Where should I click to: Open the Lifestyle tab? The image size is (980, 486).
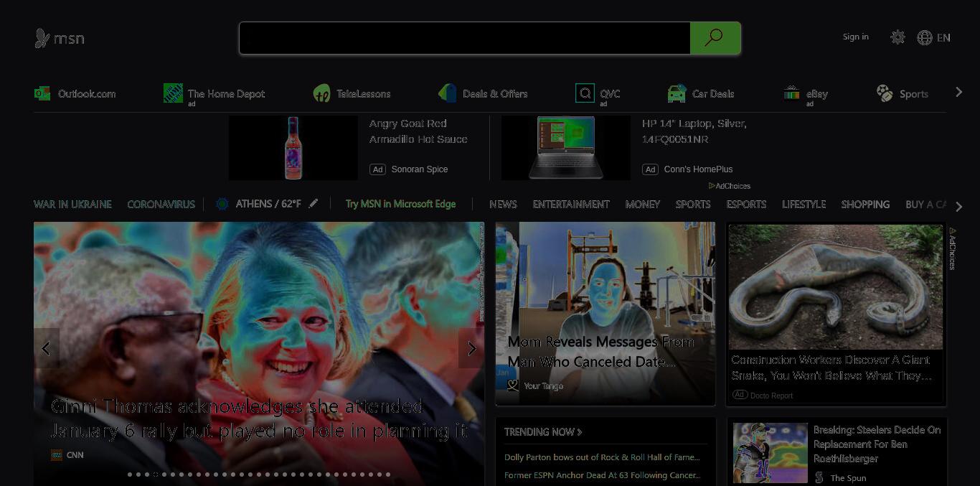[x=804, y=204]
